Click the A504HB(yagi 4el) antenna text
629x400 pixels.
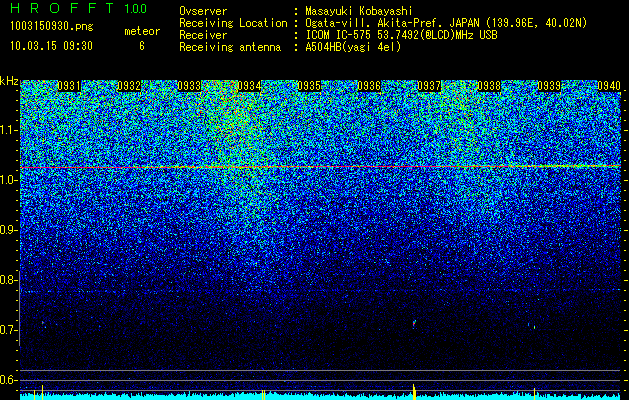click(353, 47)
